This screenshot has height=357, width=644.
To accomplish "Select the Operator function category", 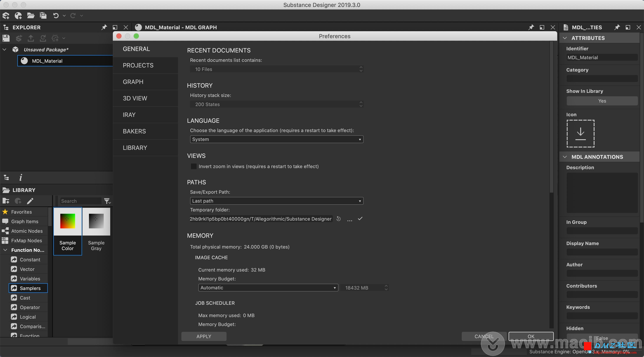I will [28, 307].
